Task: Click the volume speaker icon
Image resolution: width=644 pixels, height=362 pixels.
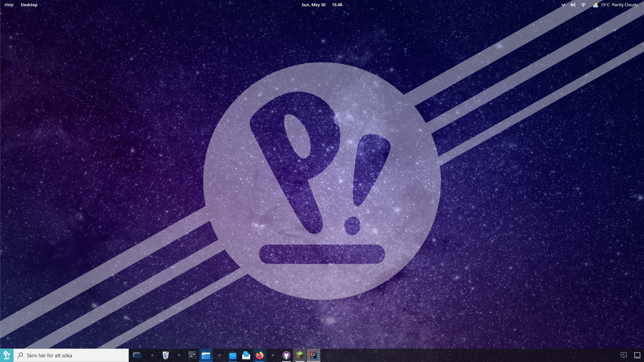Action: point(573,5)
